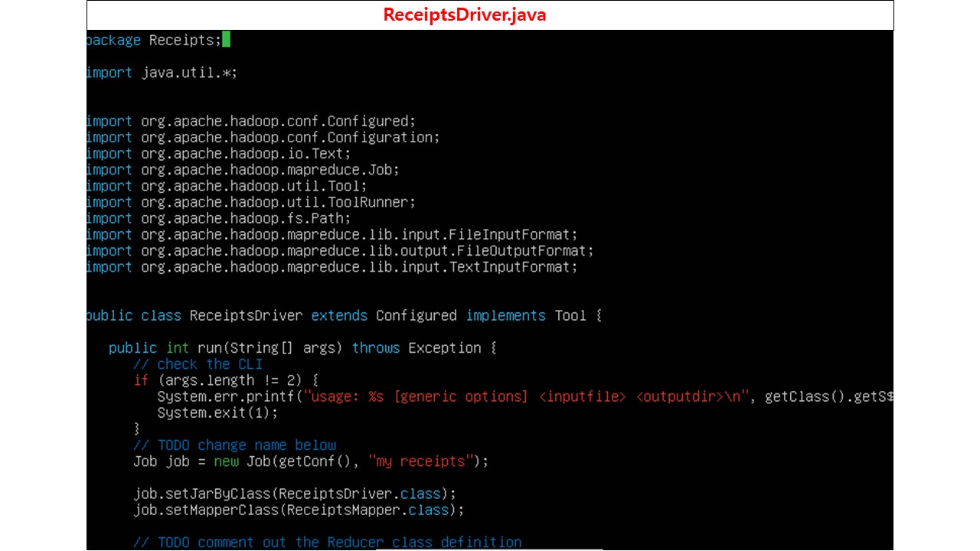The width and height of the screenshot is (980, 551).
Task: Click the 'Job job = new Job' line
Action: tap(311, 461)
